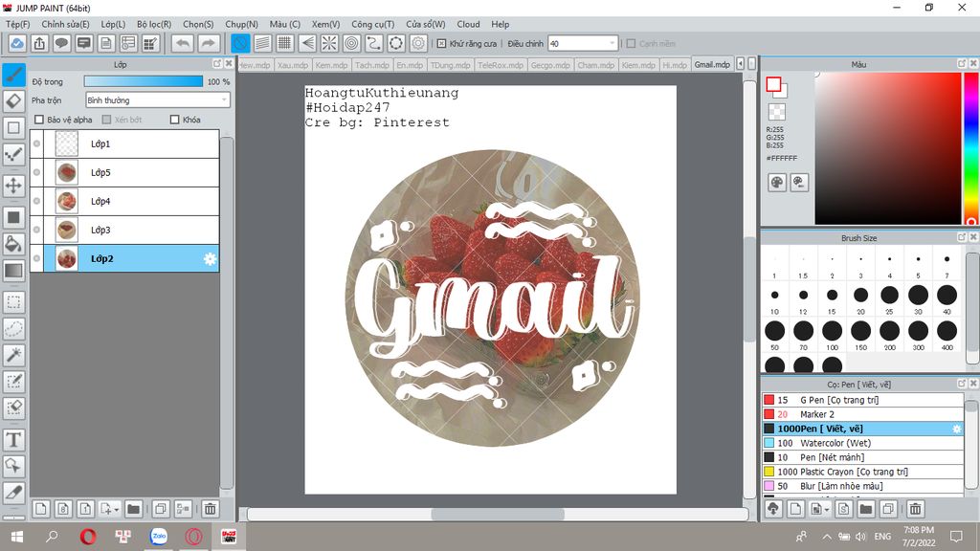980x551 pixels.
Task: Select the Eraser tool
Action: [x=13, y=100]
